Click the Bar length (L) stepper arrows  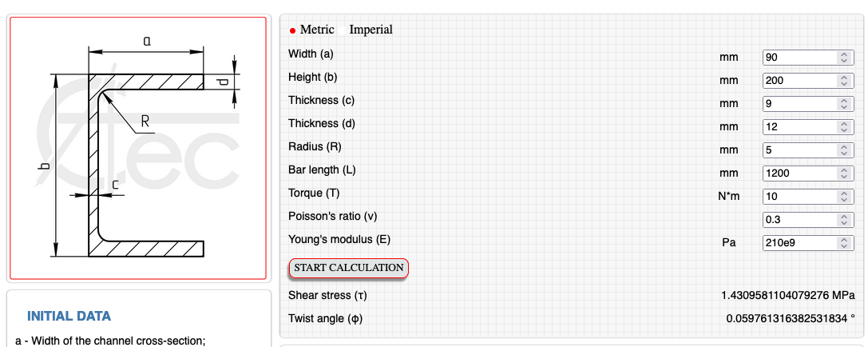pos(843,173)
